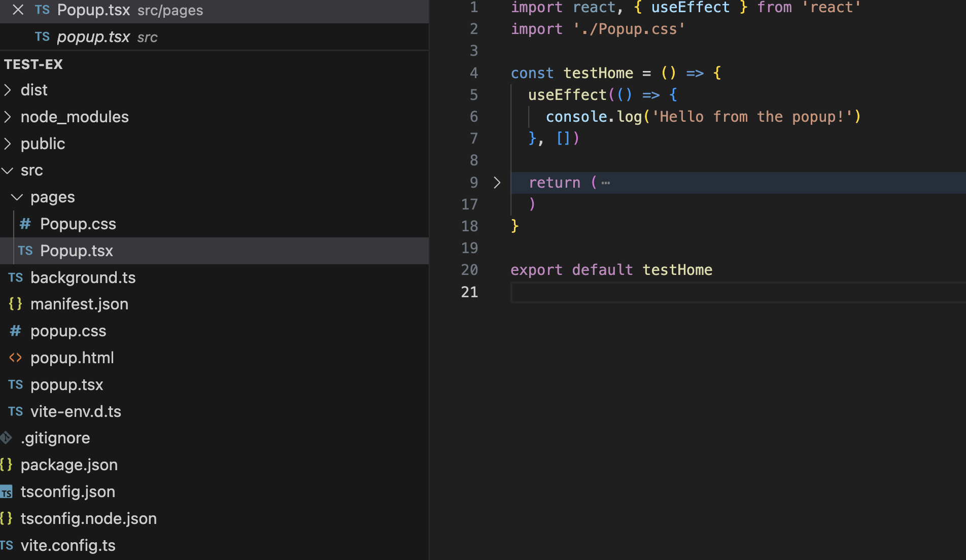966x560 pixels.
Task: Click the JSON icon next to manifest.json
Action: tap(15, 304)
